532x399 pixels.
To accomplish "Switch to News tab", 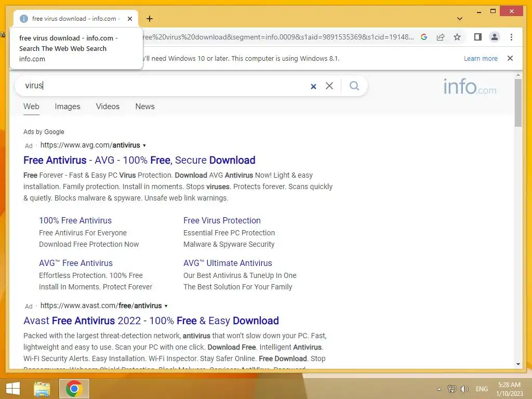I will coord(145,107).
